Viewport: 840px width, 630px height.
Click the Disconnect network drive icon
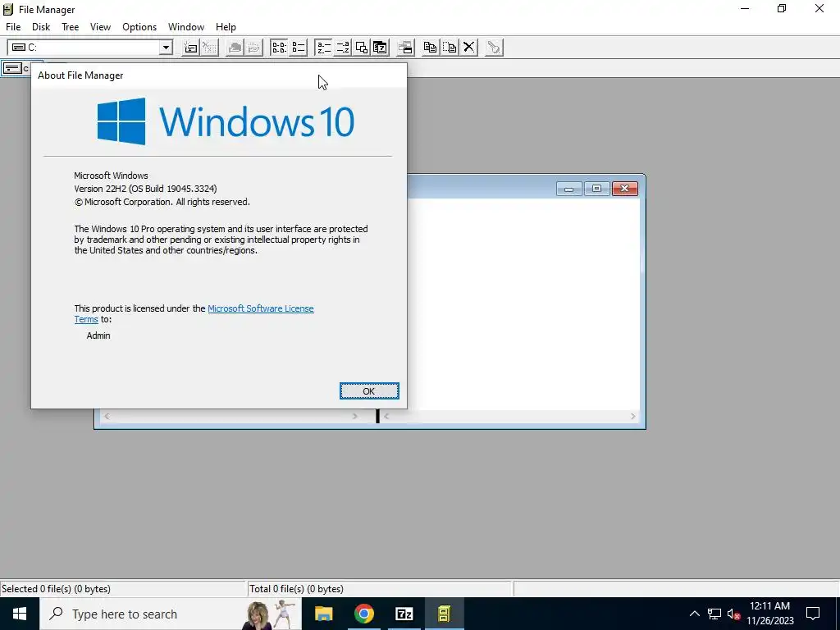click(209, 47)
